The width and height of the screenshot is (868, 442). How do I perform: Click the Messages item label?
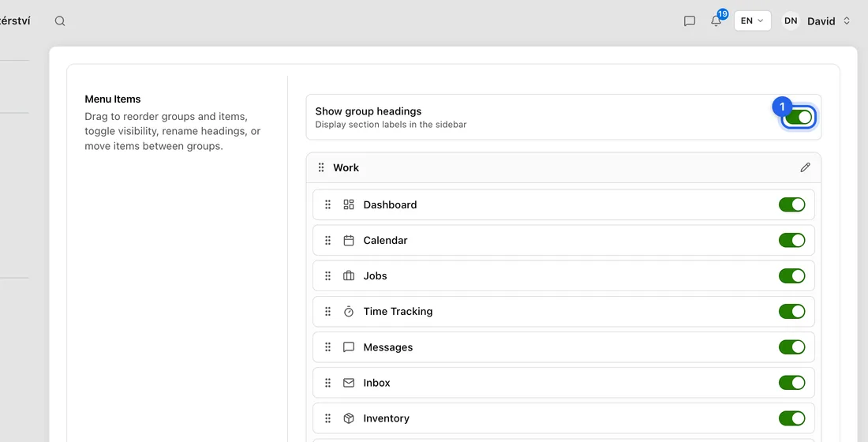click(387, 347)
